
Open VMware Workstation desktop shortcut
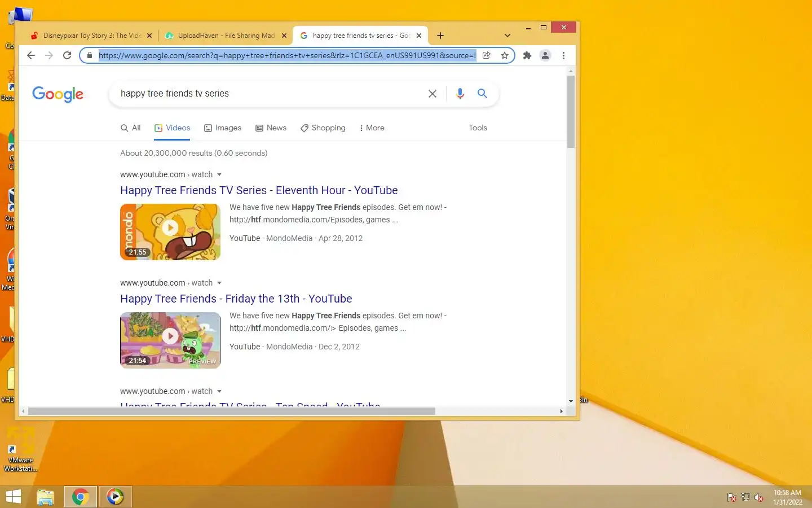[21, 450]
